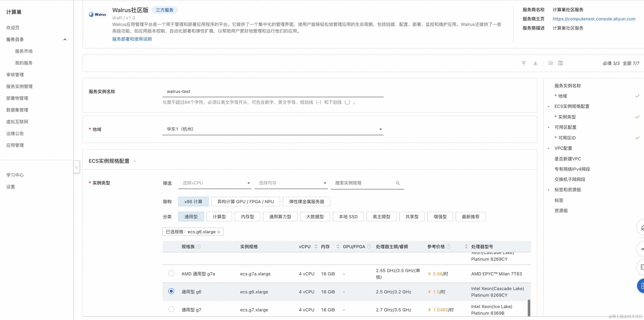
Task: Click the download arrow toolbar icon
Action: tap(535, 63)
